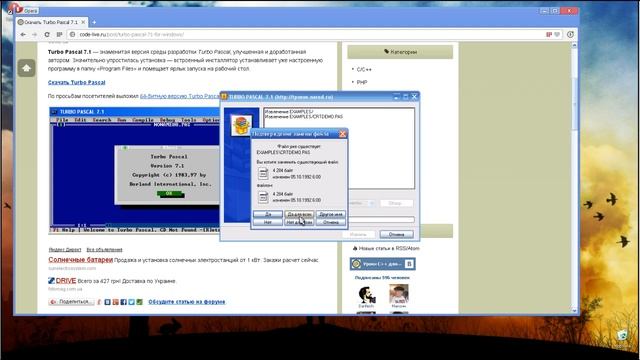The image size is (640, 360).
Task: Click the page vertical scrollbar
Action: (574, 178)
